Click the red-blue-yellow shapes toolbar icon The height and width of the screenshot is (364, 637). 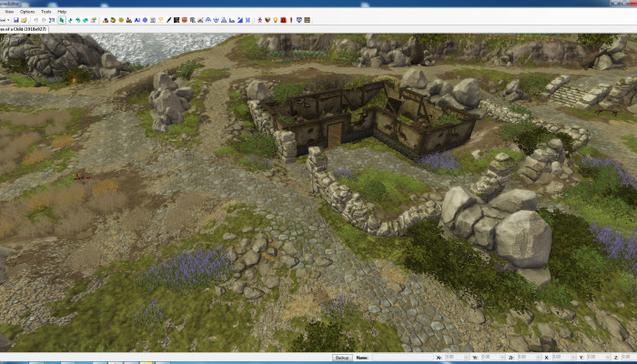(x=106, y=20)
